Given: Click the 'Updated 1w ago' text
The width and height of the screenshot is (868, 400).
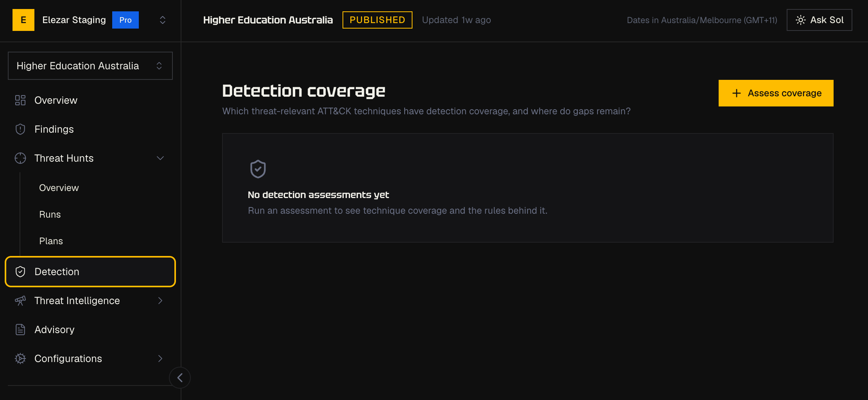Looking at the screenshot, I should tap(457, 20).
